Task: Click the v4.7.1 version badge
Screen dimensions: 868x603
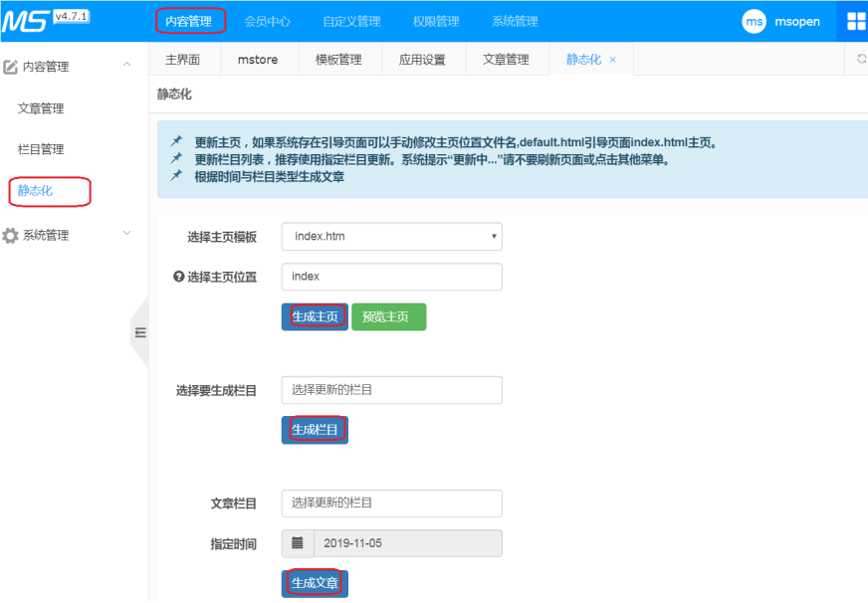Action: [72, 17]
